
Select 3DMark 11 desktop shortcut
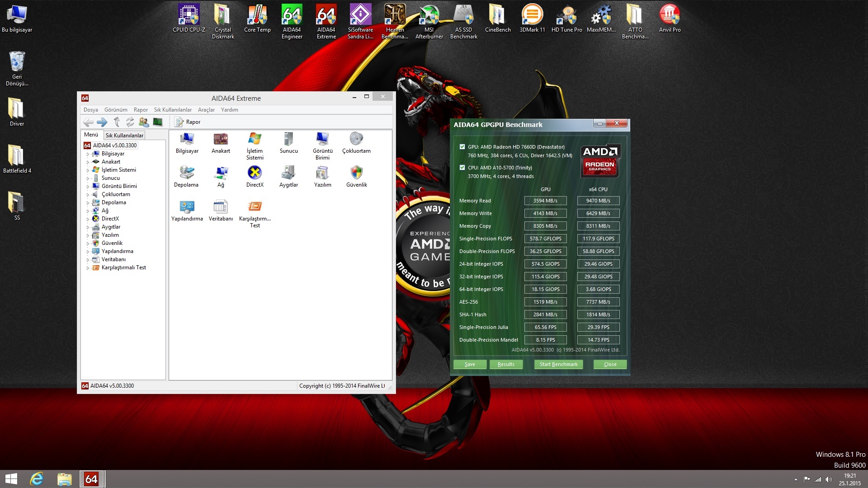coord(532,19)
